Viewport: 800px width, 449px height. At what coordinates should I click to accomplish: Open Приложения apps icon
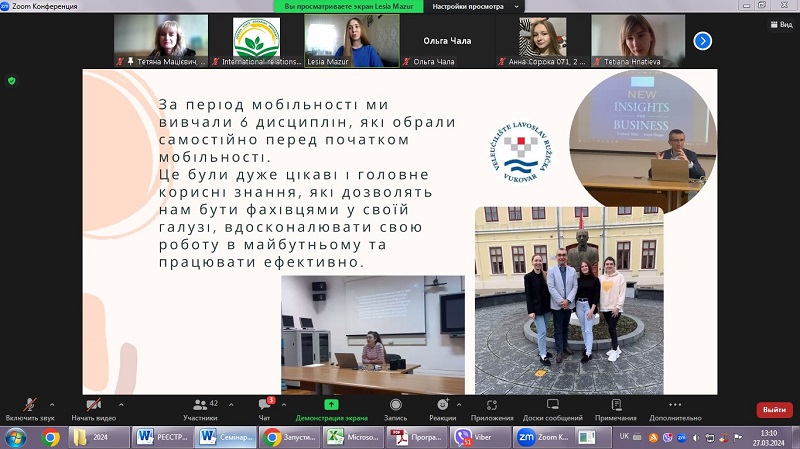point(491,404)
